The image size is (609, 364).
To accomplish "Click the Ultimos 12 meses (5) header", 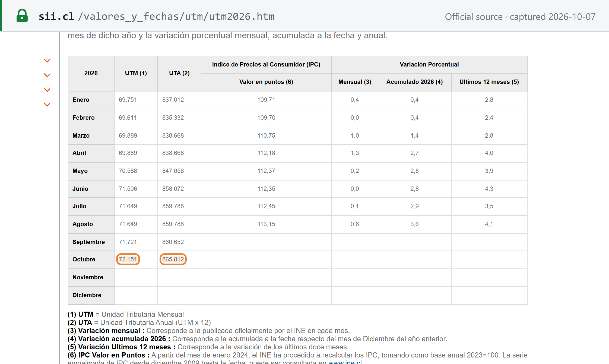I will [x=489, y=82].
